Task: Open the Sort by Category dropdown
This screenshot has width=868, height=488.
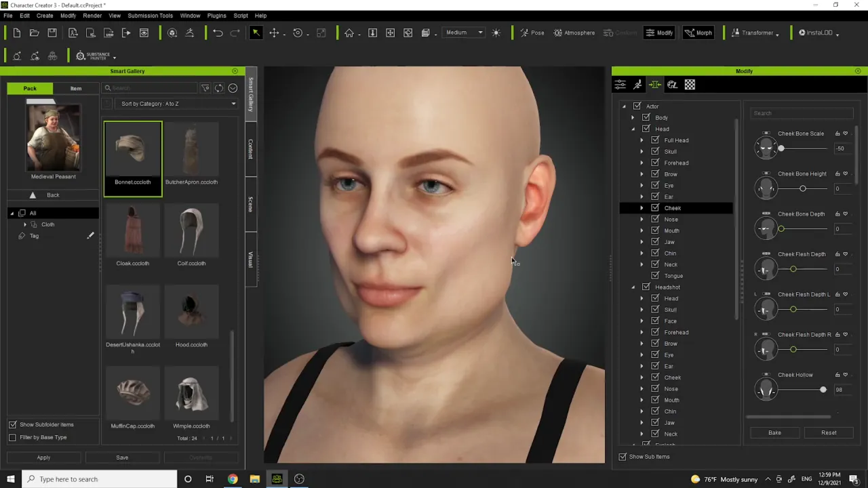Action: [178, 104]
